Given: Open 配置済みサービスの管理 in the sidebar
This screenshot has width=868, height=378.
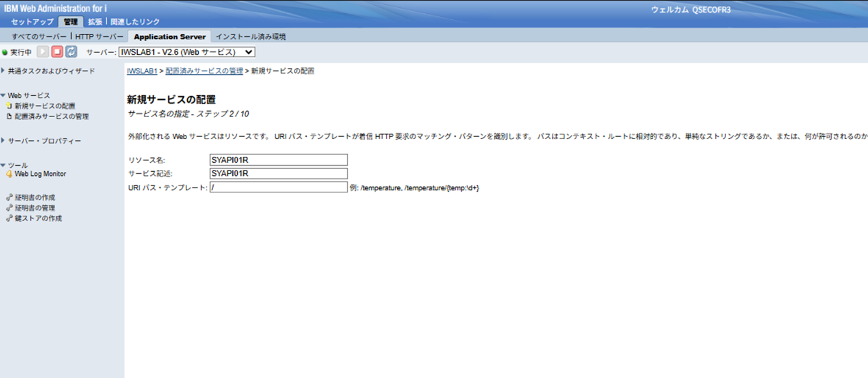Looking at the screenshot, I should (x=52, y=116).
